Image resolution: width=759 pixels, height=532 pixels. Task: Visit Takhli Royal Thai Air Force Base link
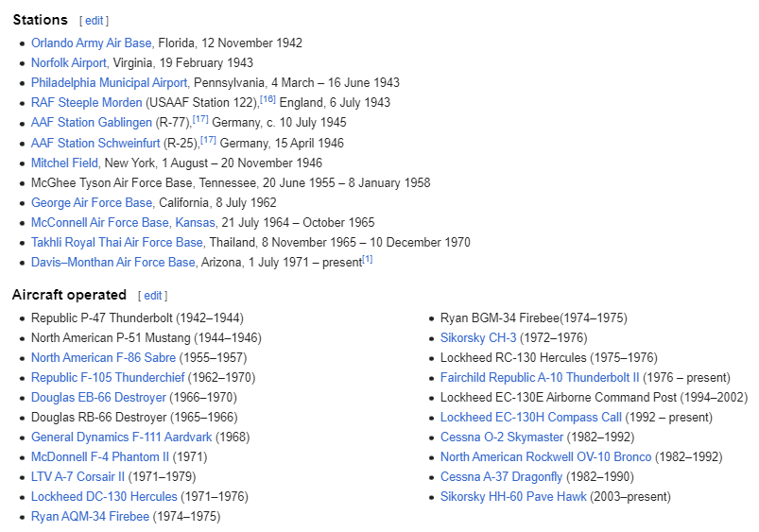tap(116, 243)
